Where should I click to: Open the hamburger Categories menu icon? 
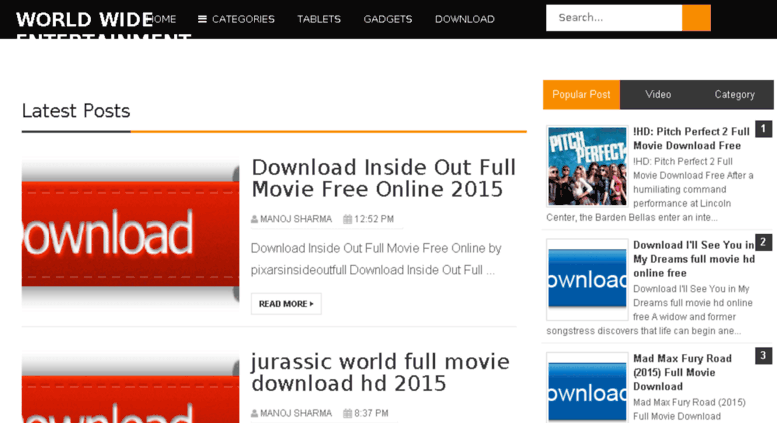pos(202,19)
